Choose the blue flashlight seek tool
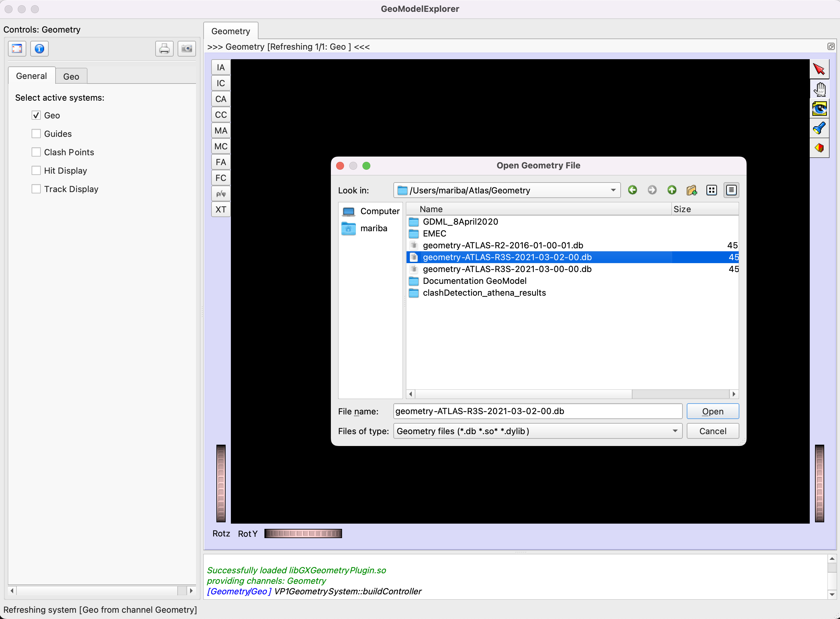Screen dimensions: 840x619 819,129
